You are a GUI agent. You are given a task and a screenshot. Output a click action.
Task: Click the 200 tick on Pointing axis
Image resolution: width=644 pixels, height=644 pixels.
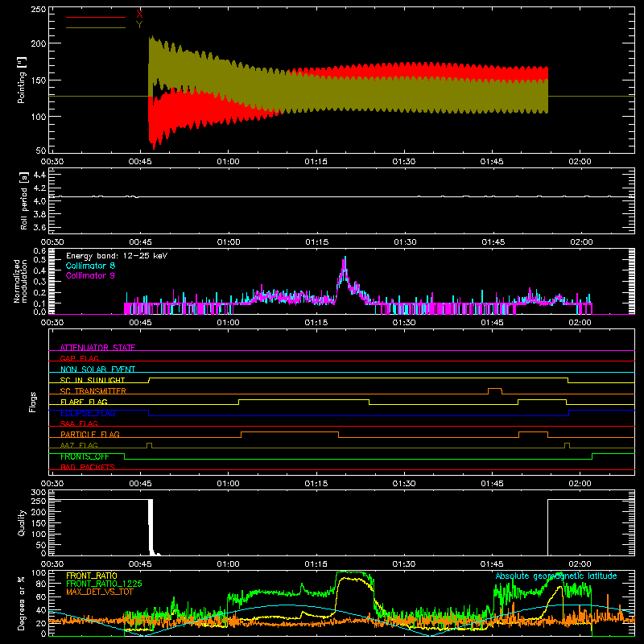click(x=38, y=43)
